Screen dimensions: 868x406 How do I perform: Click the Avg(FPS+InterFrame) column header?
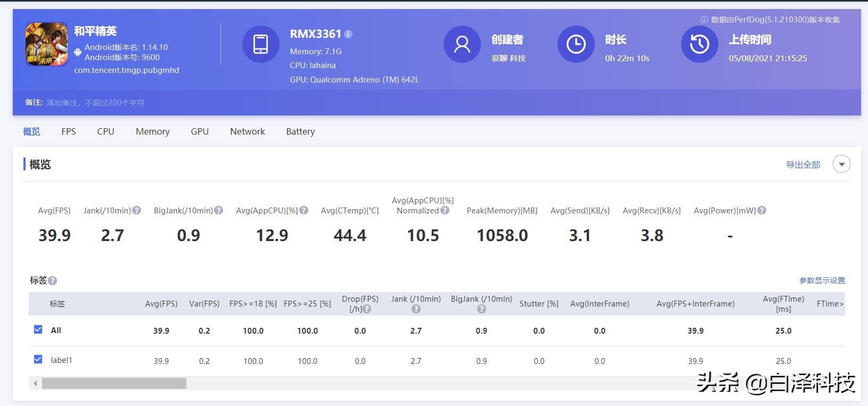point(695,304)
